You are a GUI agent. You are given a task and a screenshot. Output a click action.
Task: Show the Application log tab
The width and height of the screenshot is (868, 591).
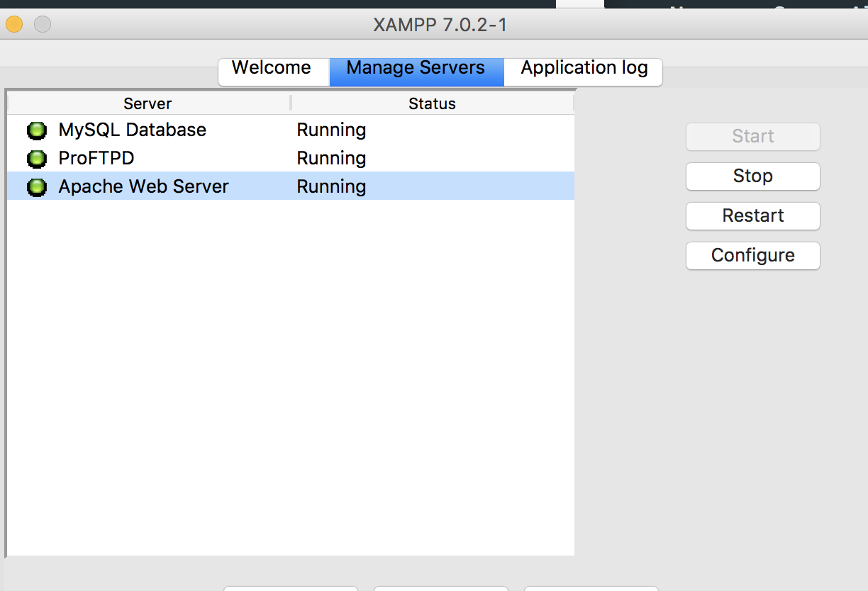point(584,72)
